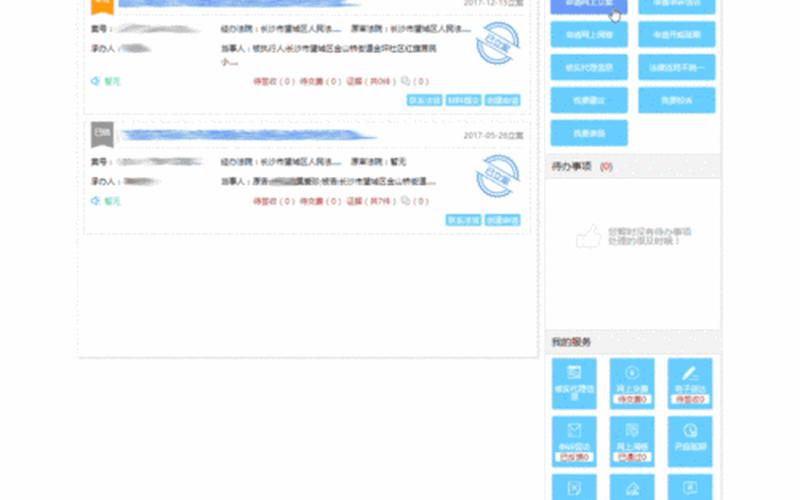Click the 待交费0 badge on 网上交费 tile
This screenshot has width=800, height=500.
tap(632, 399)
